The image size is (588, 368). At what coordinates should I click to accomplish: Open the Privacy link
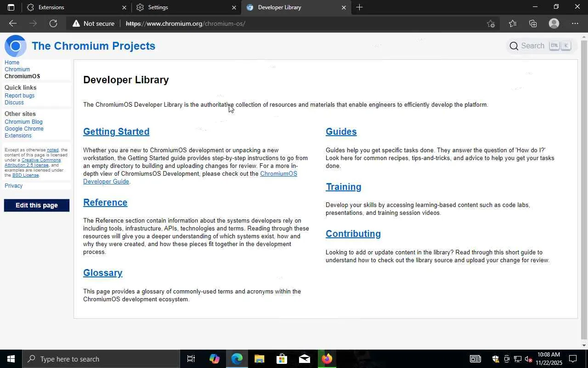click(x=14, y=186)
